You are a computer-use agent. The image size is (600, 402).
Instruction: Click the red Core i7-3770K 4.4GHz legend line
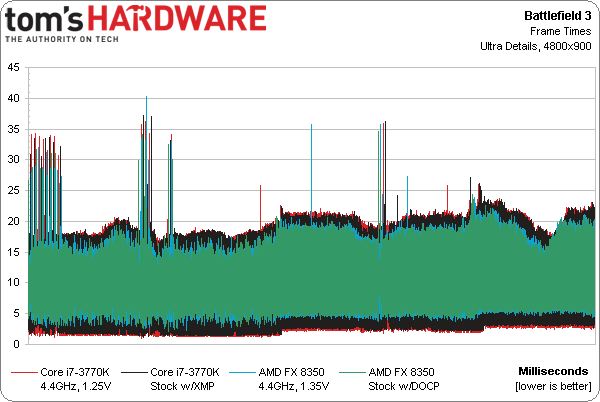click(x=24, y=372)
